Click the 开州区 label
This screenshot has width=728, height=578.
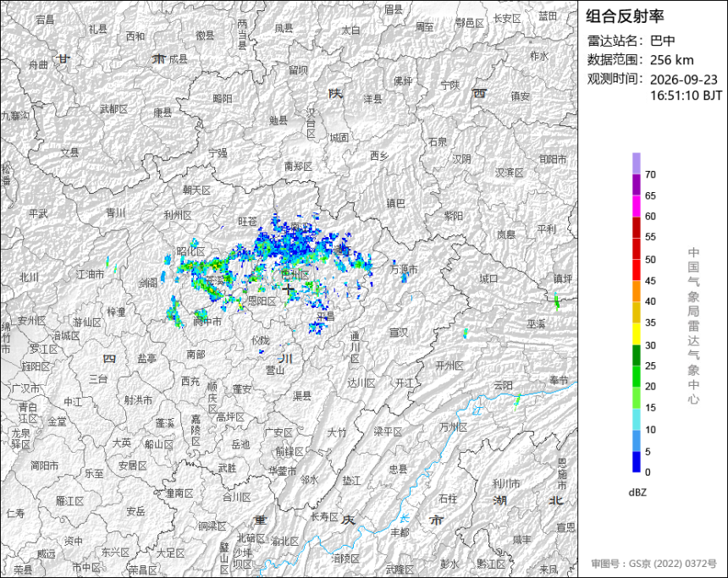(449, 366)
